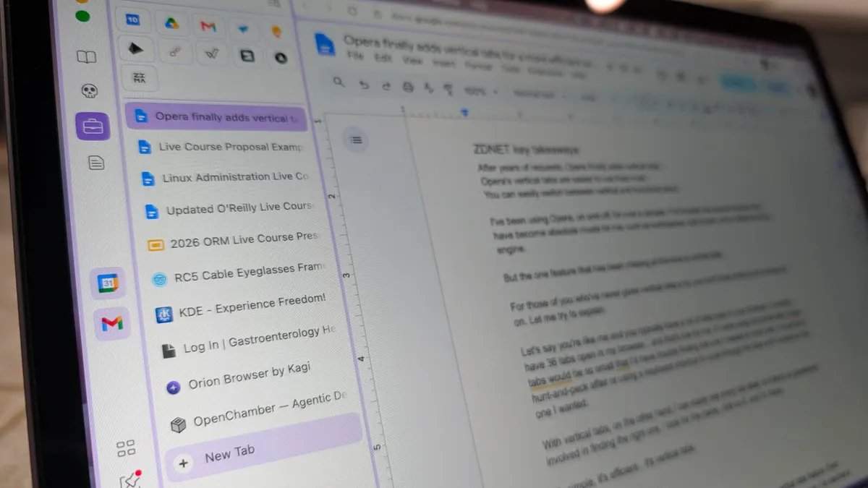Image resolution: width=868 pixels, height=488 pixels.
Task: Open the pinned chain-link icon tab
Action: coord(174,51)
